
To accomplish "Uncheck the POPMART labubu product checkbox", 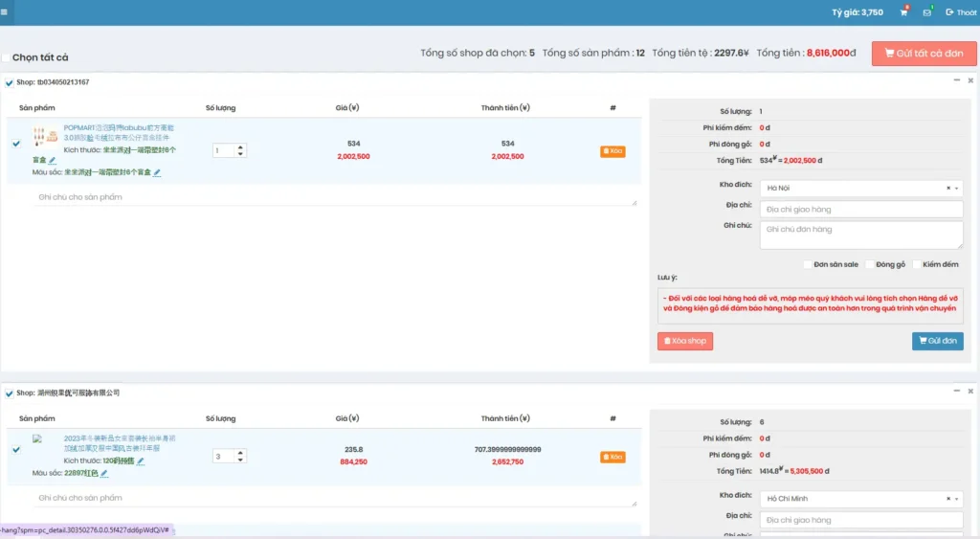I will pos(16,144).
